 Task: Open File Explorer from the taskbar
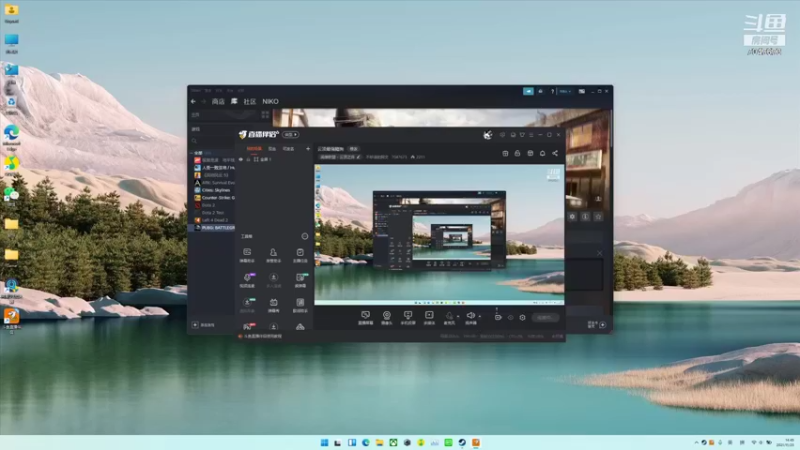[x=380, y=442]
